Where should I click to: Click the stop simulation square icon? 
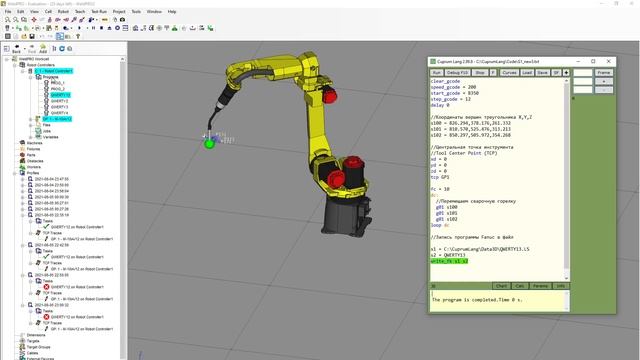[101, 28]
